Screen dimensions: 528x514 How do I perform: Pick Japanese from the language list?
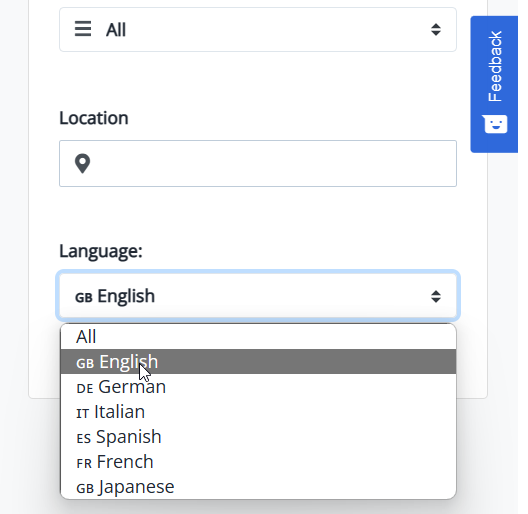pos(258,487)
